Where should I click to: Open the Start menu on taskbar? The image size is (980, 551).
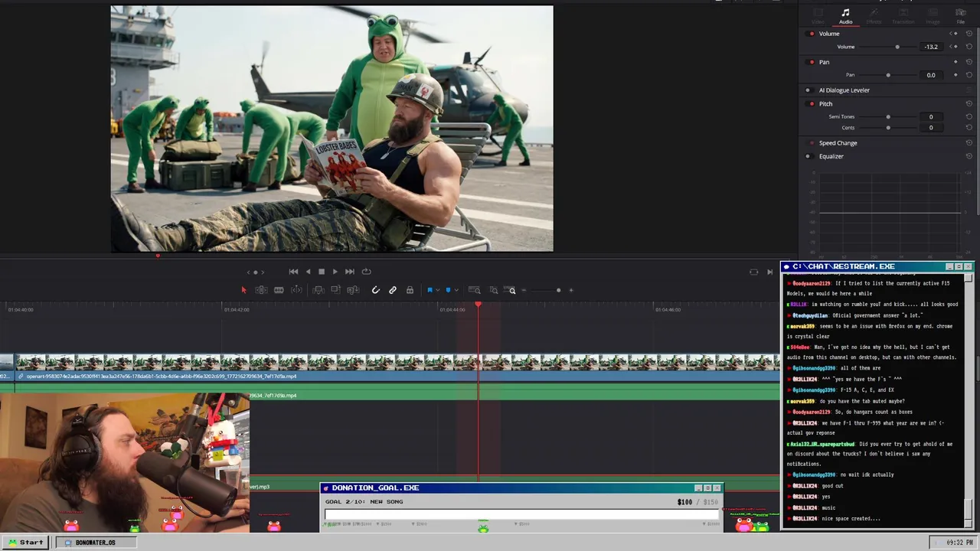click(25, 543)
